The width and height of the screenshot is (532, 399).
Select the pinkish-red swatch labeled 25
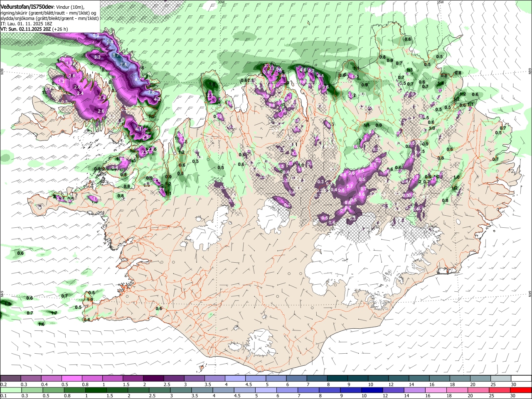click(500, 390)
